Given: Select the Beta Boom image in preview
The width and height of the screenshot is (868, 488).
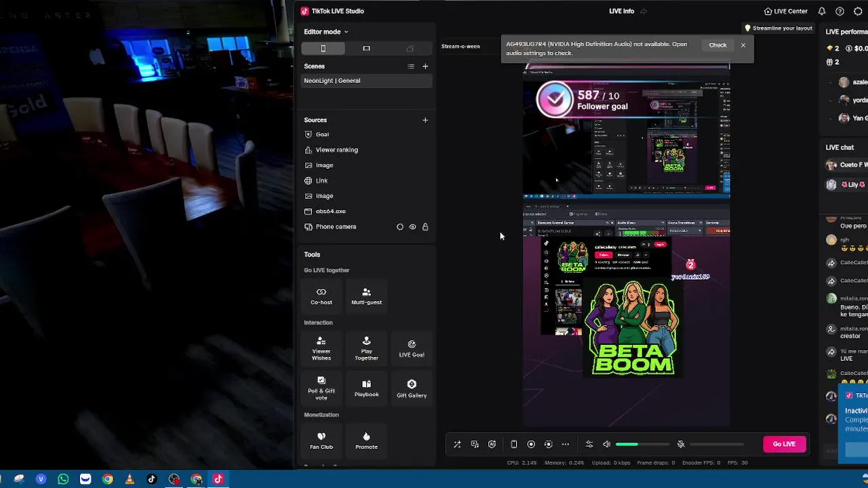Looking at the screenshot, I should click(633, 329).
